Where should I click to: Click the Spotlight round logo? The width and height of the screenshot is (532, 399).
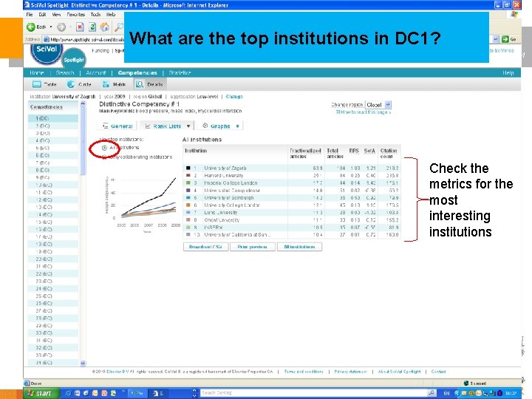[74, 58]
